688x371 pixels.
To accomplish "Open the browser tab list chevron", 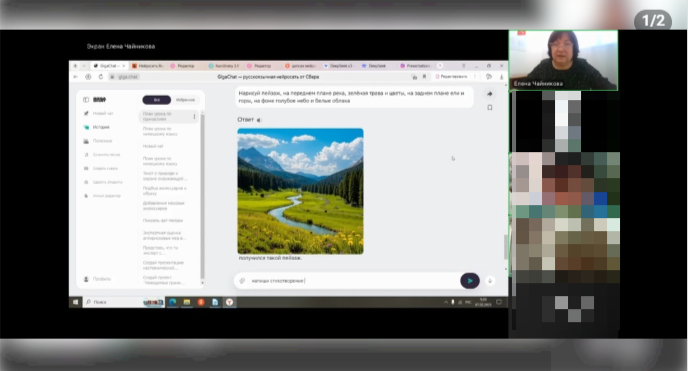I will pyautogui.click(x=84, y=66).
